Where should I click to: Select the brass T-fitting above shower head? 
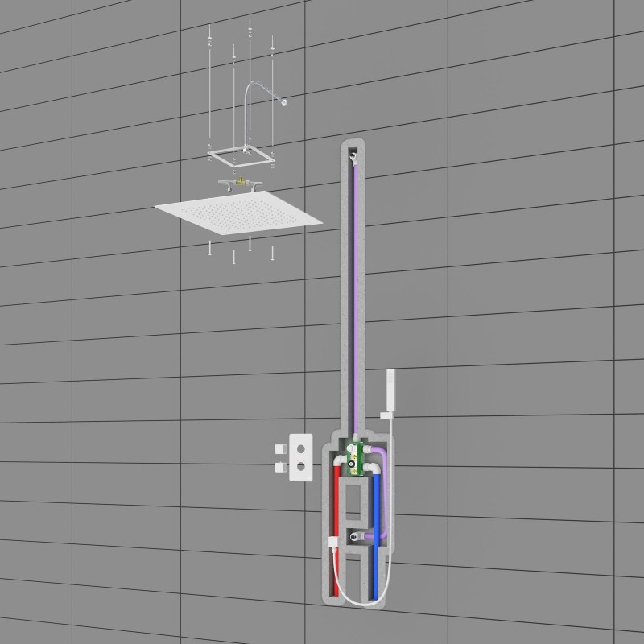tap(237, 183)
